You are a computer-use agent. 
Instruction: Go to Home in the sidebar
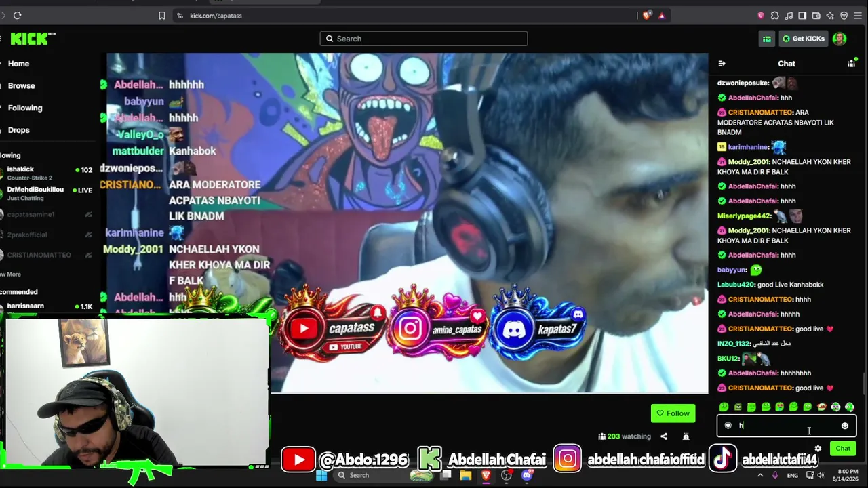point(18,64)
